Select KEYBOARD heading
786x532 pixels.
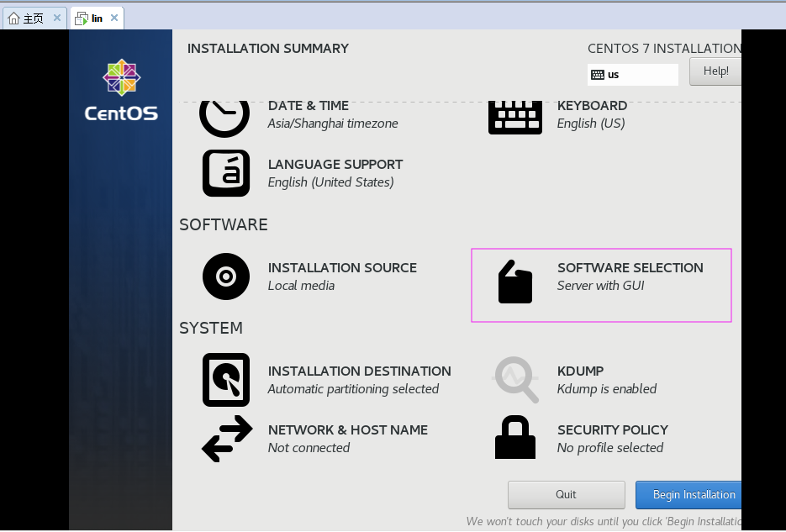point(592,106)
